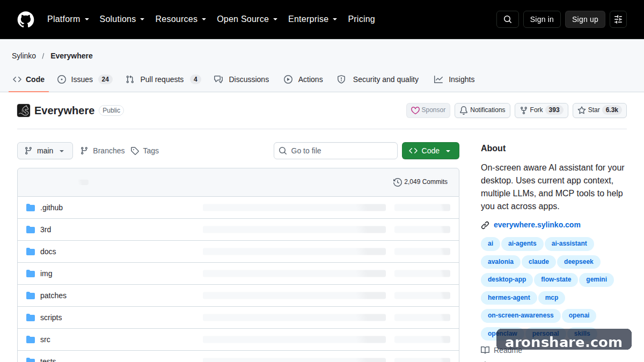Viewport: 644px width, 362px height.
Task: Focus the Go to file search field
Action: (x=335, y=151)
